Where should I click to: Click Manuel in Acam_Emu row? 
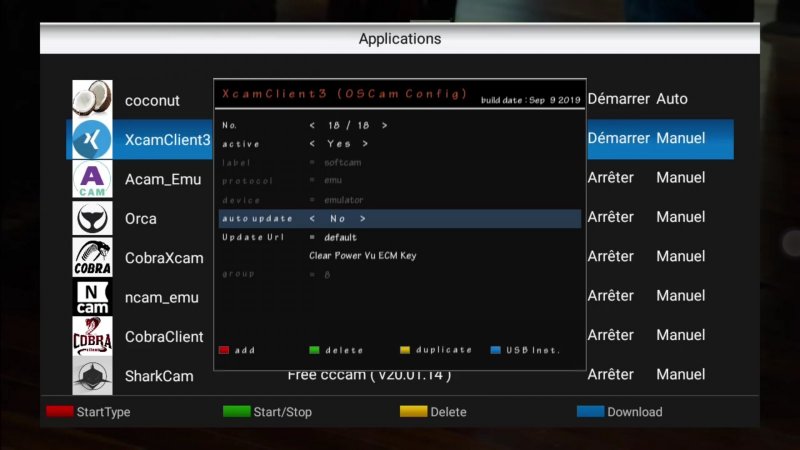coord(681,177)
